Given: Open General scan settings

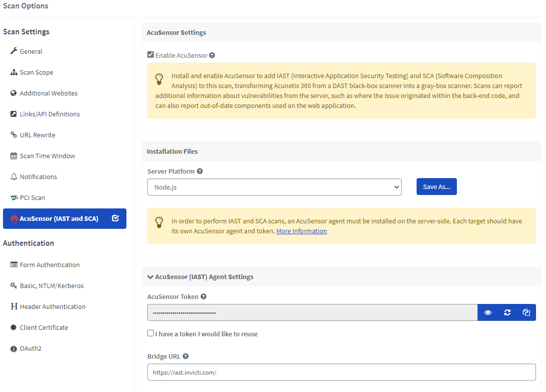Looking at the screenshot, I should point(31,52).
